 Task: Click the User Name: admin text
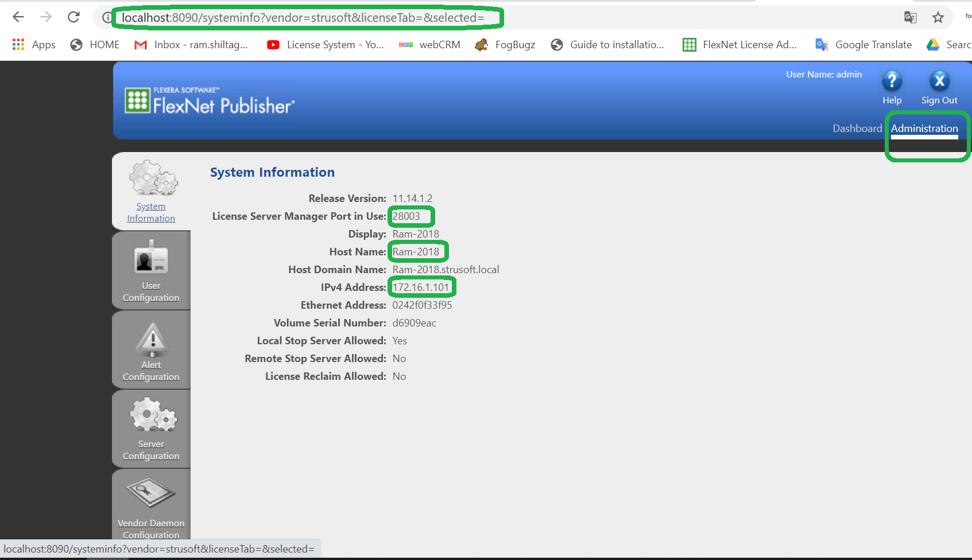(824, 75)
